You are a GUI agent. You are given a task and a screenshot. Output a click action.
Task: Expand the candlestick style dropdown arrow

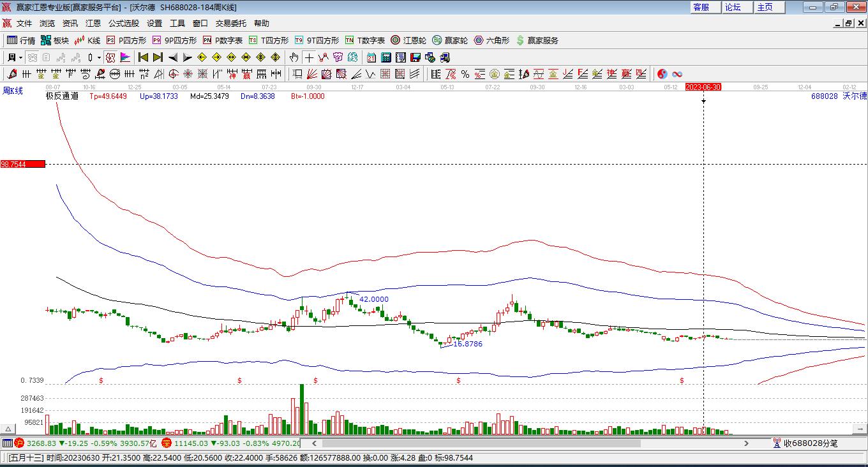(99, 57)
